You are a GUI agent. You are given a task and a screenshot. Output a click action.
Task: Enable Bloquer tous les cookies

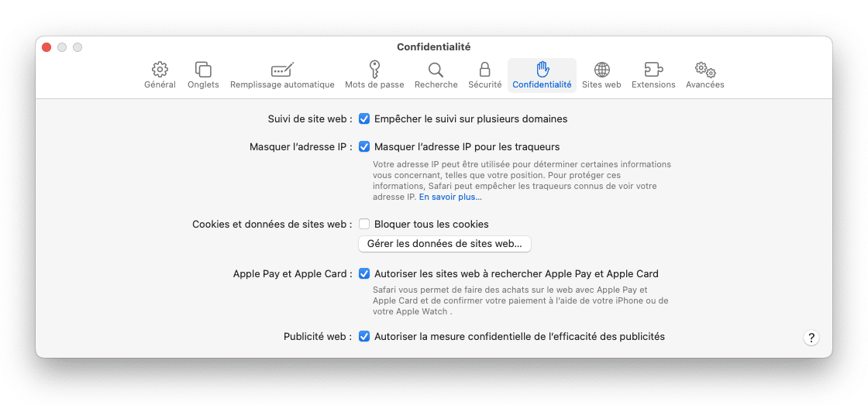click(364, 224)
